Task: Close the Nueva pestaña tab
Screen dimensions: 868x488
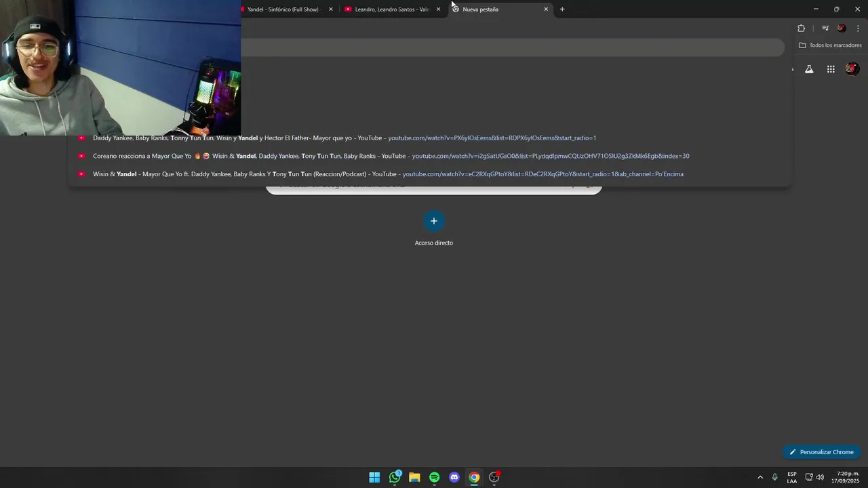Action: (x=546, y=9)
